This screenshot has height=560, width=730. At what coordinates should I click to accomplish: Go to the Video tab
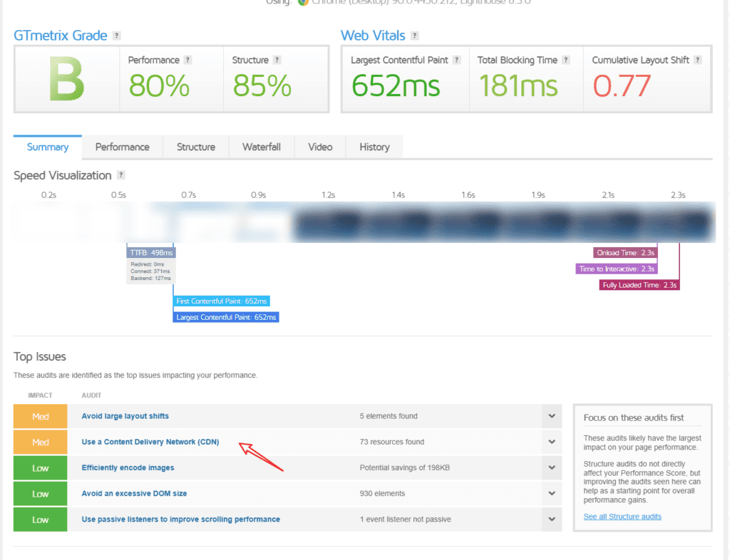click(320, 147)
